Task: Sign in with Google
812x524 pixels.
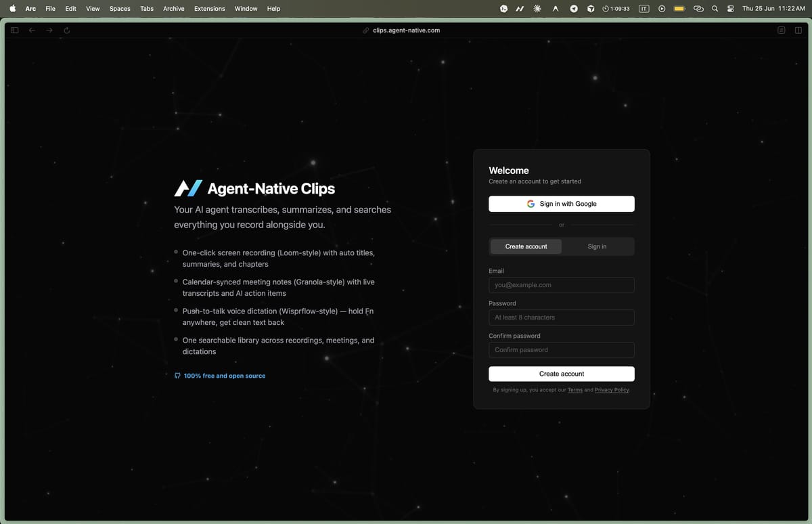Action: pos(562,204)
